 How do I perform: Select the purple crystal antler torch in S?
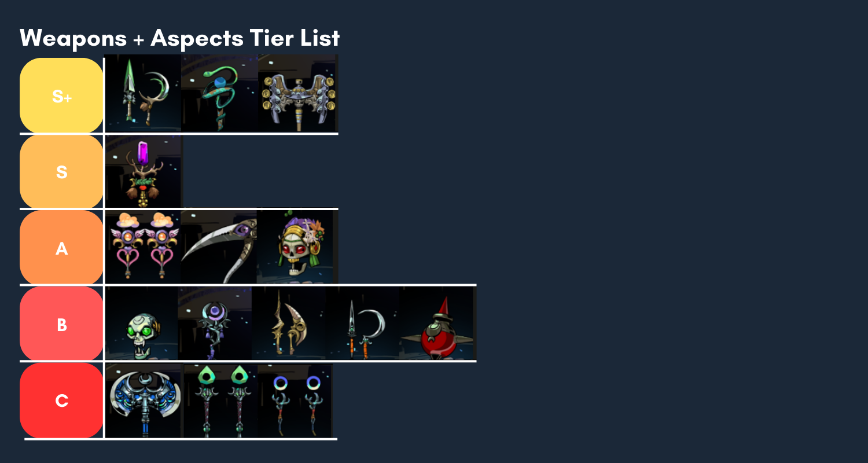[x=144, y=171]
